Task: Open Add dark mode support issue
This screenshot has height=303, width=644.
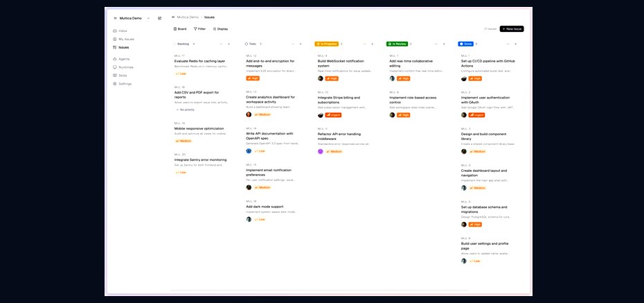Action: [265, 207]
